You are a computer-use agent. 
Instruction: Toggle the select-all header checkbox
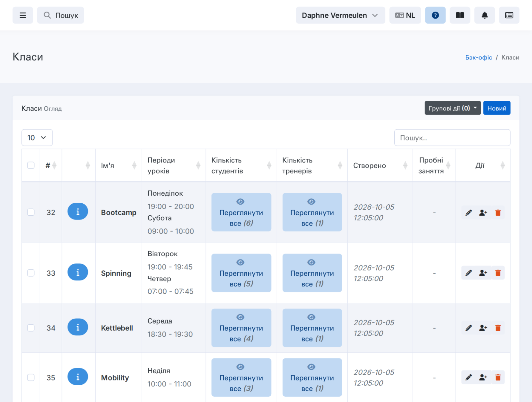coord(31,165)
